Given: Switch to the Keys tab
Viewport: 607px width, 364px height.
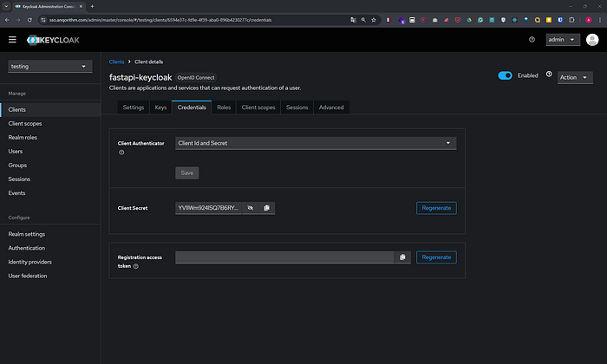Looking at the screenshot, I should (160, 107).
